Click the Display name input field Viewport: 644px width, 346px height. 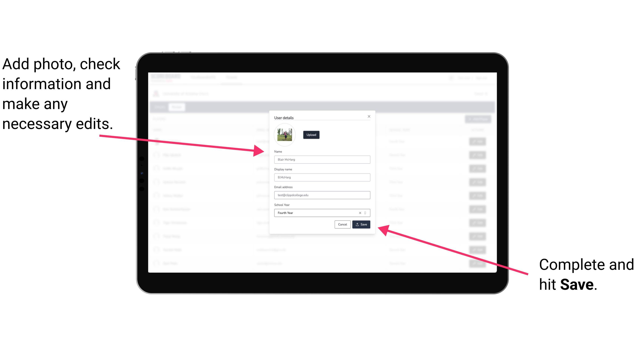click(x=322, y=177)
